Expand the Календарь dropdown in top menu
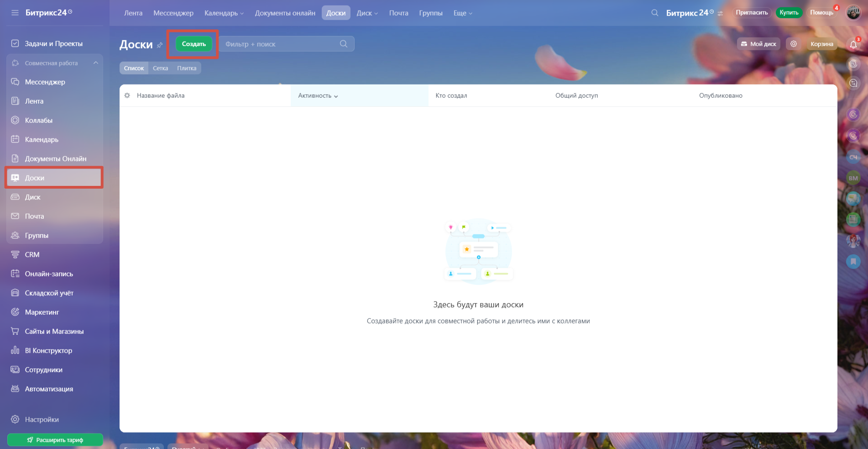 (224, 13)
